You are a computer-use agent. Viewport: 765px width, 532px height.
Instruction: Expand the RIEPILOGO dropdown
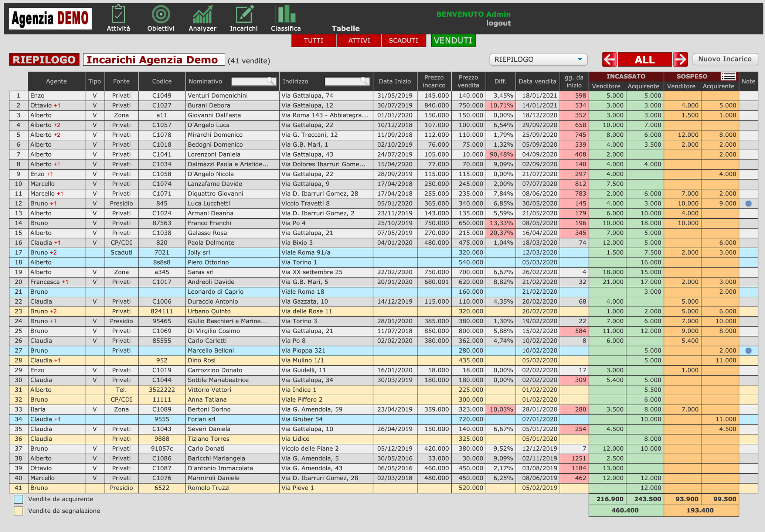pos(538,59)
